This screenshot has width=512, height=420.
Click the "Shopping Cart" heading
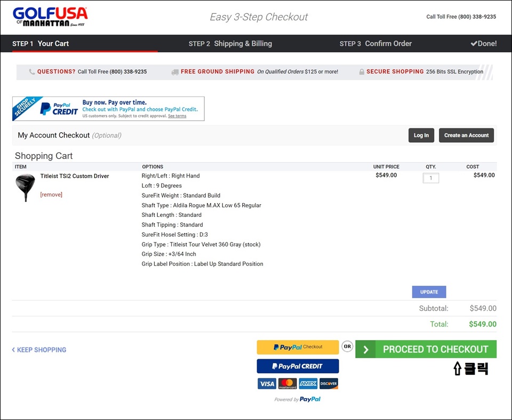44,156
